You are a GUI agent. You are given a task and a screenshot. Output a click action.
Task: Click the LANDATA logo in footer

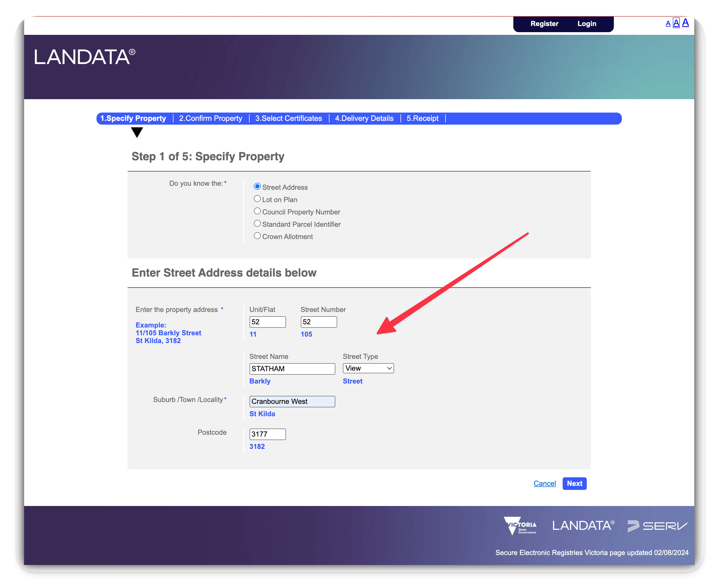(x=583, y=526)
